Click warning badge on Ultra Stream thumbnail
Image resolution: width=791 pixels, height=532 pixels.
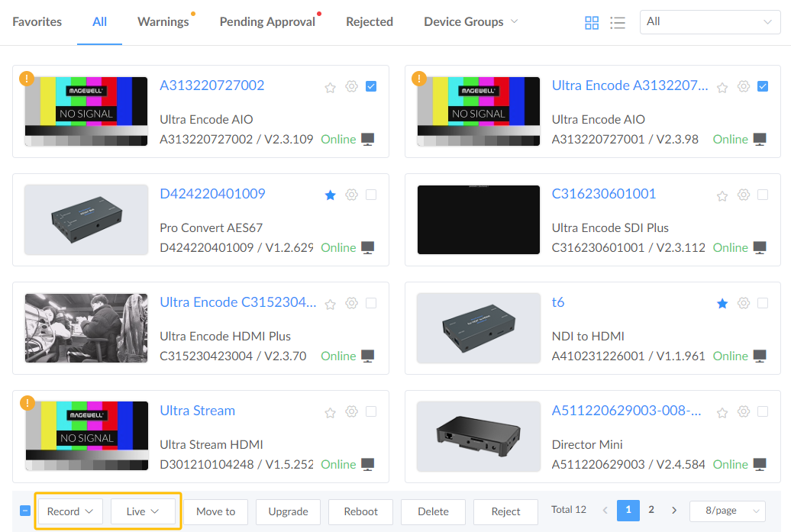pyautogui.click(x=27, y=403)
